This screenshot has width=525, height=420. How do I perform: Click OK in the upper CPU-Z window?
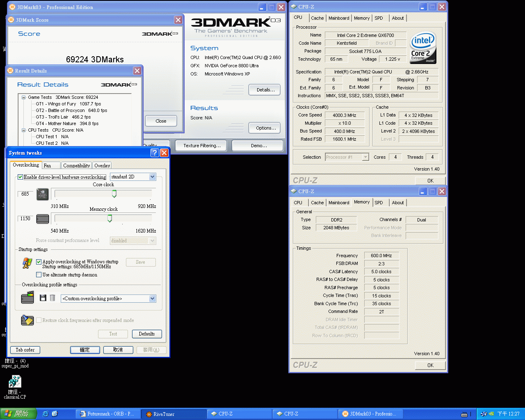click(x=430, y=180)
